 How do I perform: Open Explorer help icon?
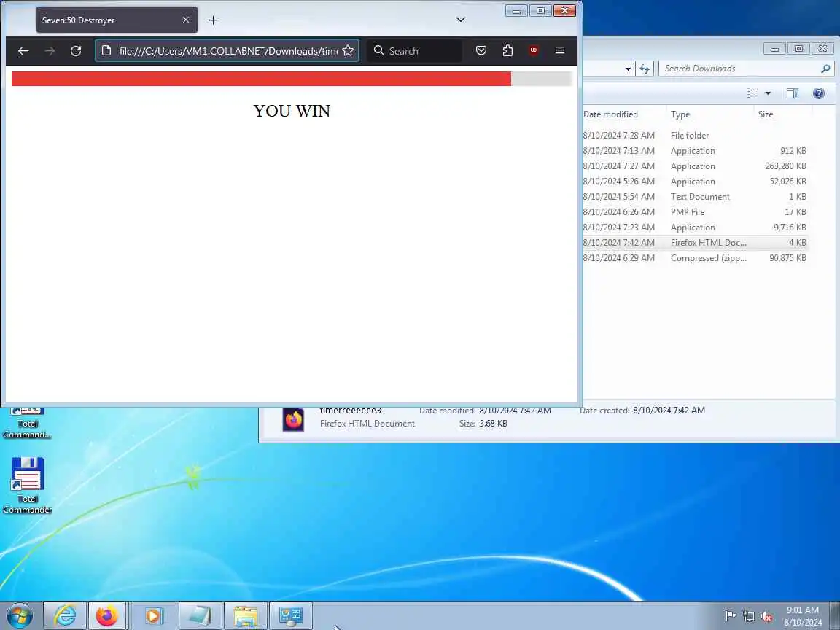pyautogui.click(x=819, y=93)
